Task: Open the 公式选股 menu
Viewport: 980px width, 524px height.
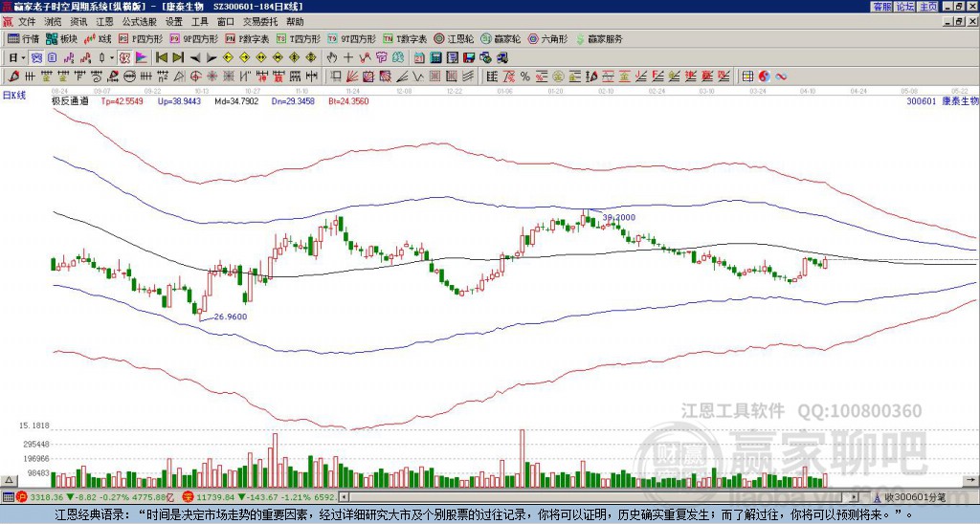Action: [x=140, y=22]
